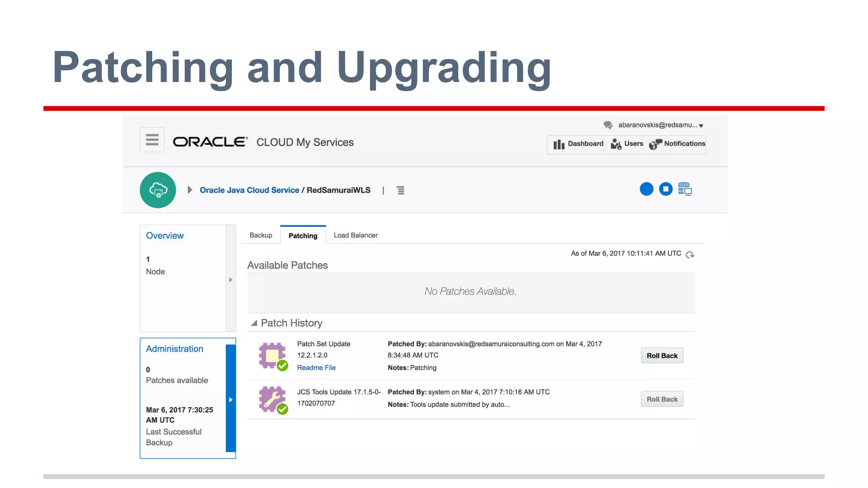Open the chat bubble icon near username
Screen dimensions: 868x488
(608, 125)
